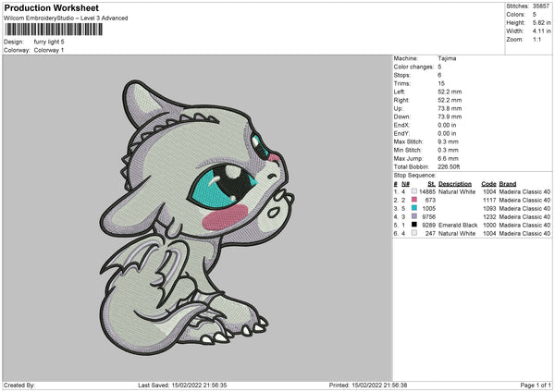The image size is (555, 392).
Task: Click the Machine value Tajima
Action: coord(447,58)
